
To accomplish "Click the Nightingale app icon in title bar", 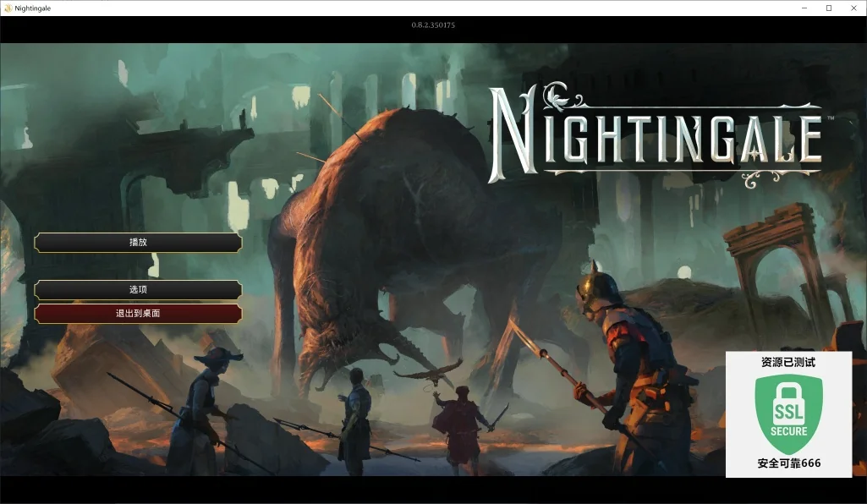I will pyautogui.click(x=8, y=8).
